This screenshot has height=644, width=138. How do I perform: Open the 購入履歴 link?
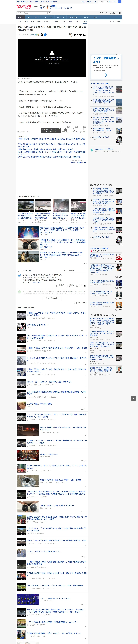tap(112, 13)
